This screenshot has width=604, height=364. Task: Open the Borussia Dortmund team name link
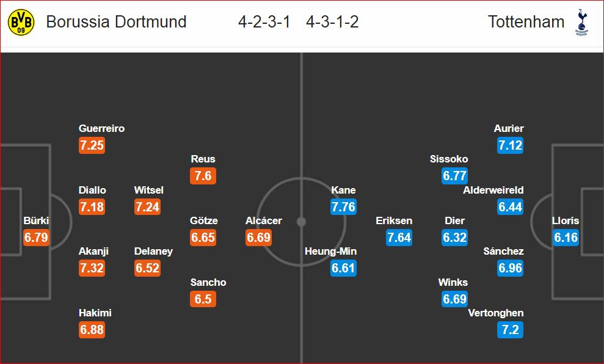click(x=116, y=22)
